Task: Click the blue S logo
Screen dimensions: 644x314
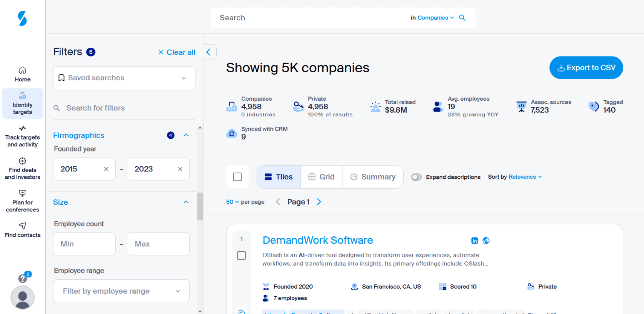Action: click(22, 18)
